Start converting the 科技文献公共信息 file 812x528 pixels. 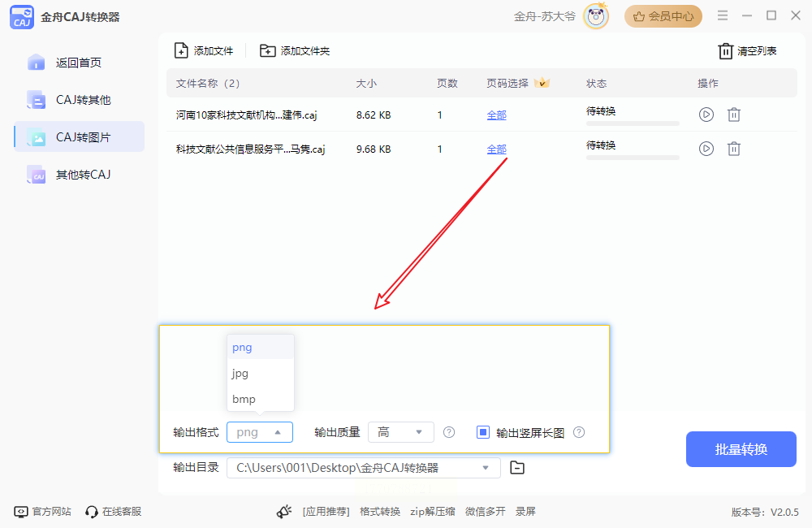click(x=706, y=149)
